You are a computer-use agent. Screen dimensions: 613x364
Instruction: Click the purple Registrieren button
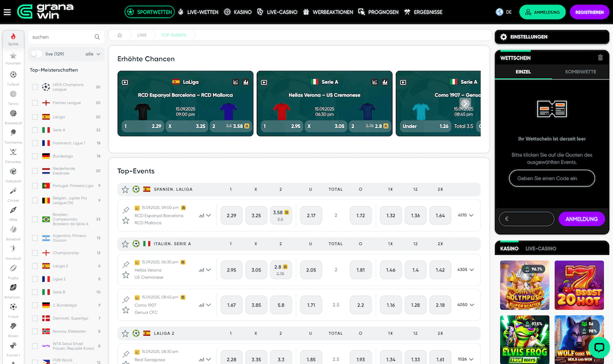point(589,12)
